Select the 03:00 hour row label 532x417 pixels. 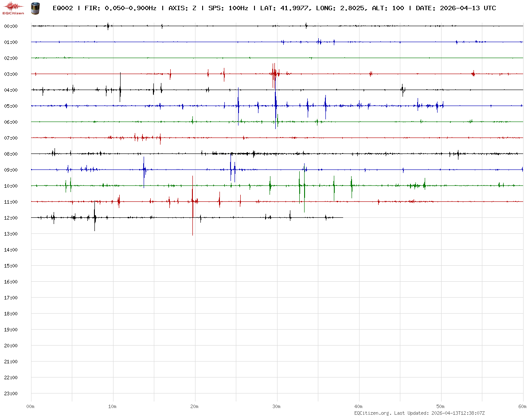11,74
